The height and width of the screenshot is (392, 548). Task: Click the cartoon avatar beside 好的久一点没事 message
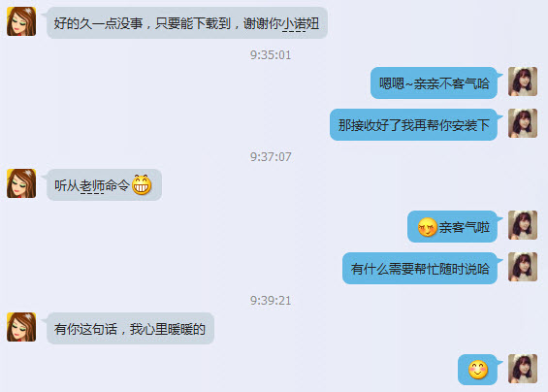[21, 21]
